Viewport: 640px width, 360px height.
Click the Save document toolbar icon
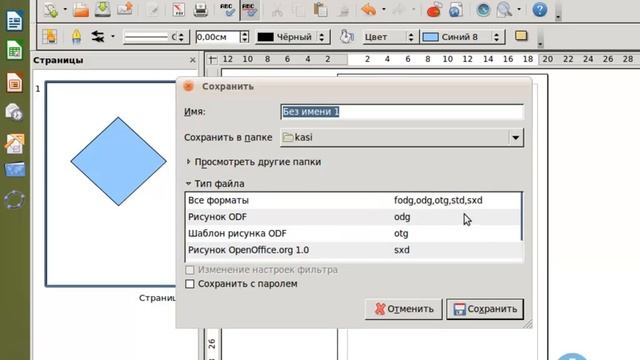[x=102, y=9]
